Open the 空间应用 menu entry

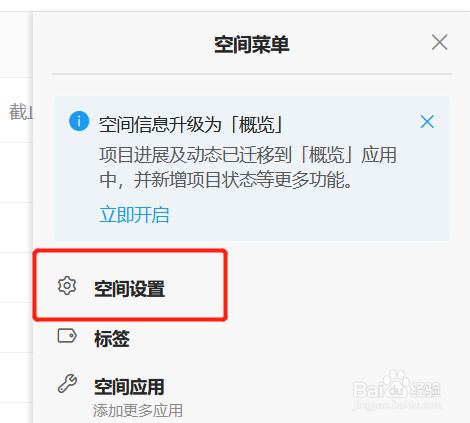(x=129, y=387)
